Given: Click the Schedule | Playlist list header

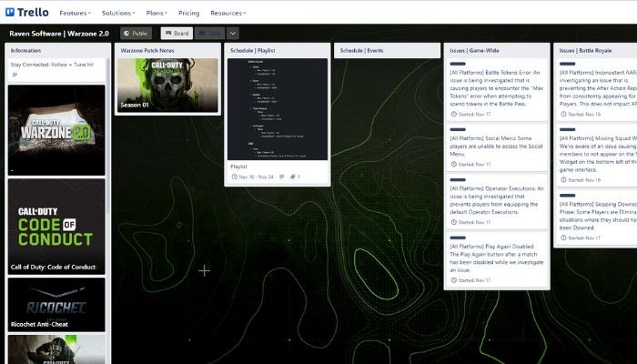Looking at the screenshot, I should [252, 50].
